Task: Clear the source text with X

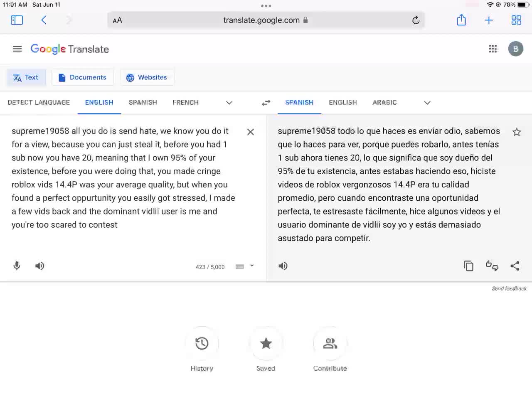Action: 251,132
